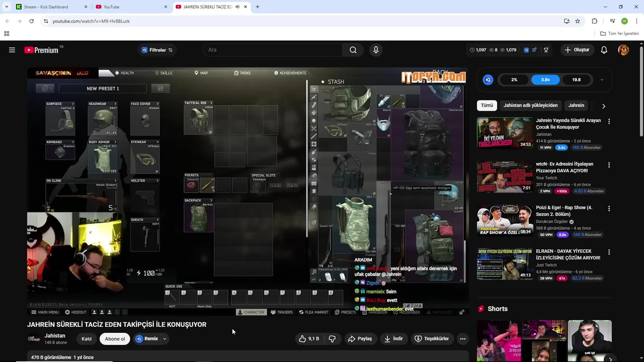Click the Katıl button
Screen dimensions: 644x362
click(87, 339)
